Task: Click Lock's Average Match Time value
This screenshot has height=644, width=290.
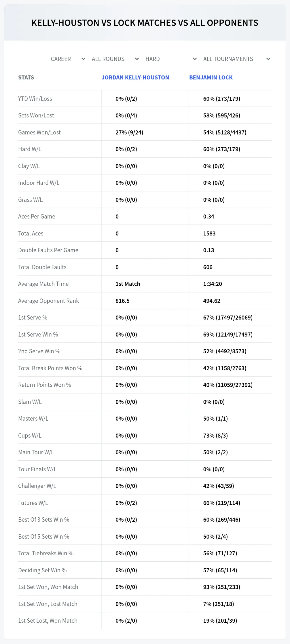Action: click(x=213, y=284)
